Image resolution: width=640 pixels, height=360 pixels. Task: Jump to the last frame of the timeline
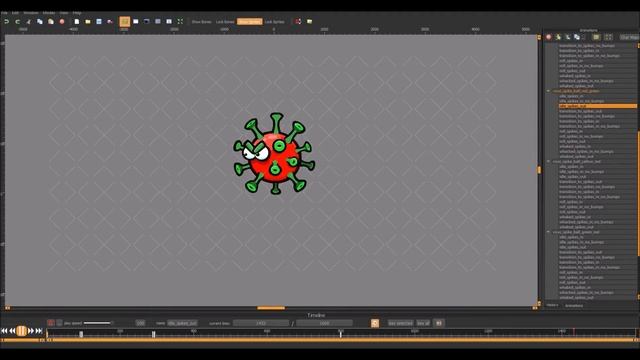(x=39, y=331)
